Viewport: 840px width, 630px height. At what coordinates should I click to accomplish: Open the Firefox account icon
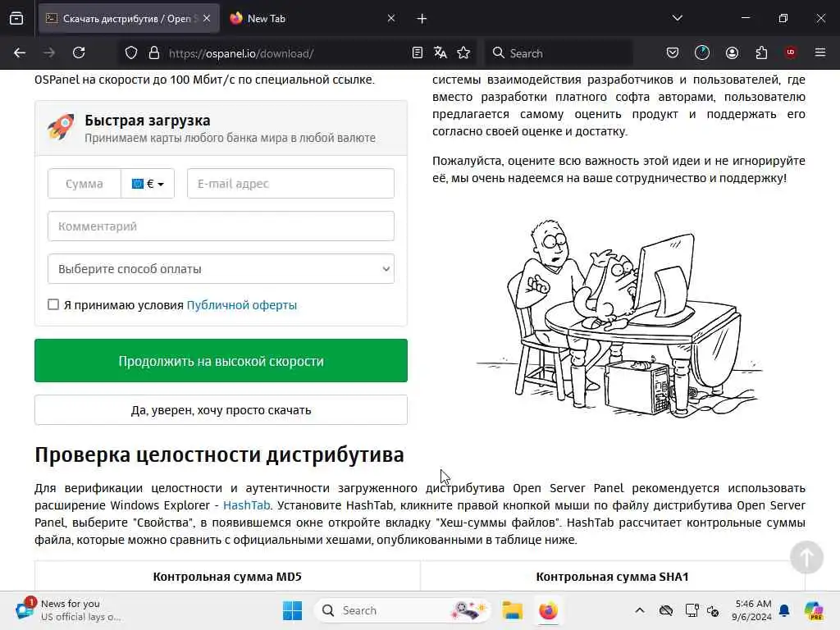pyautogui.click(x=732, y=52)
